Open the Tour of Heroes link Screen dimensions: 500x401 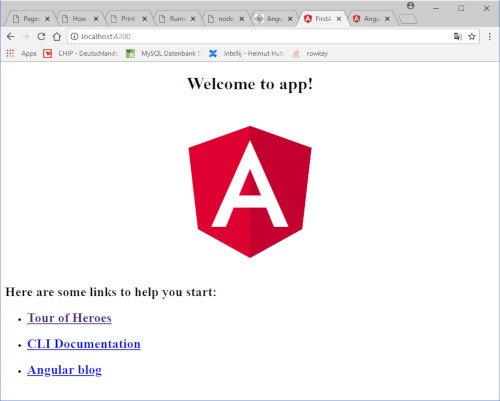pyautogui.click(x=69, y=318)
